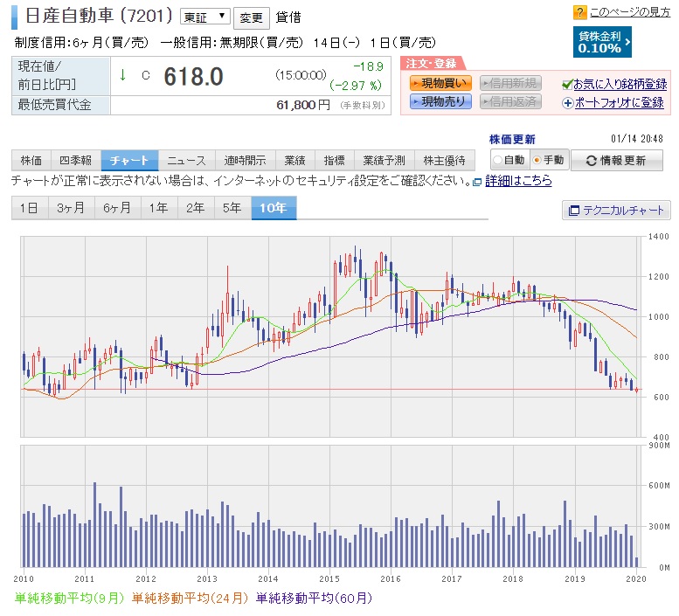Open the 詳細はこちら link
The height and width of the screenshot is (616, 679).
pyautogui.click(x=518, y=181)
